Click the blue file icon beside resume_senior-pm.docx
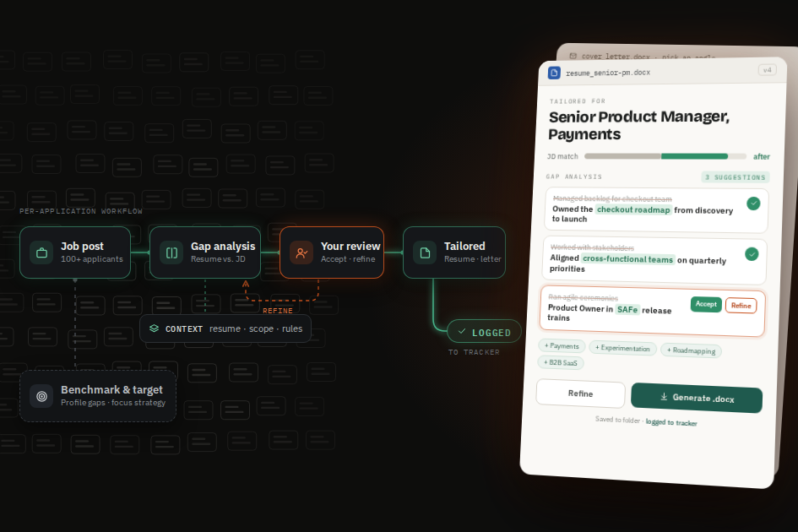The width and height of the screenshot is (798, 532). coord(554,73)
